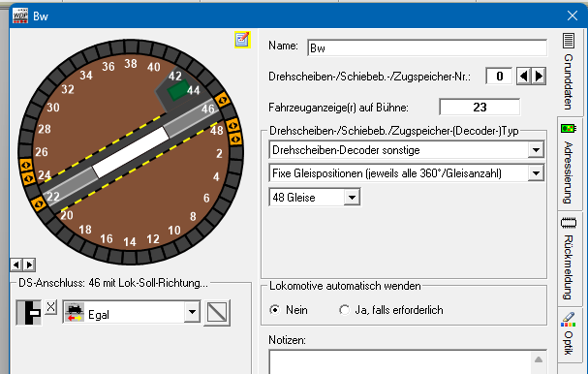
Task: Click the Fahrzeuganzeige field showing 23
Action: point(480,108)
